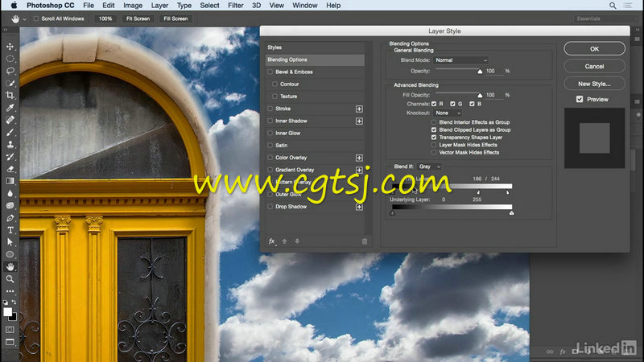644x362 pixels.
Task: Select the Brush tool
Action: pos(10,132)
